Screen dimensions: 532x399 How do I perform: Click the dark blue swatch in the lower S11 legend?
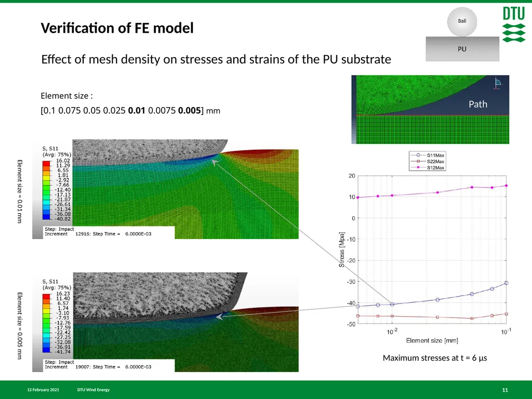pyautogui.click(x=46, y=350)
